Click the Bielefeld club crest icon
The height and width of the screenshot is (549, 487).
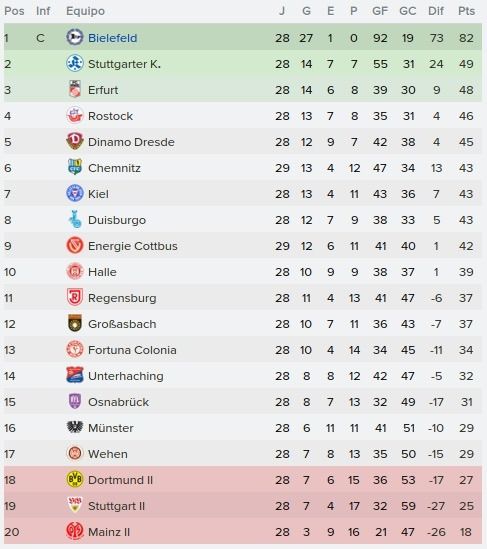pos(75,37)
